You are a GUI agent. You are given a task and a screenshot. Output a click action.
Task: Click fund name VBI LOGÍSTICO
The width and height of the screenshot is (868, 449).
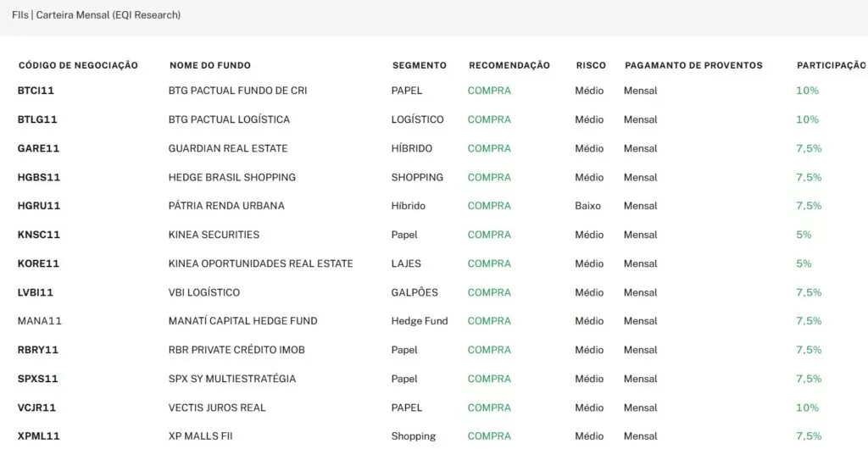tap(204, 292)
